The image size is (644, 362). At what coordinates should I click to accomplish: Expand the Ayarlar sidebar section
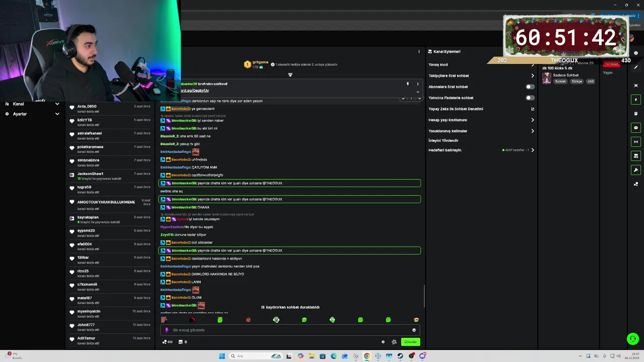tap(32, 114)
